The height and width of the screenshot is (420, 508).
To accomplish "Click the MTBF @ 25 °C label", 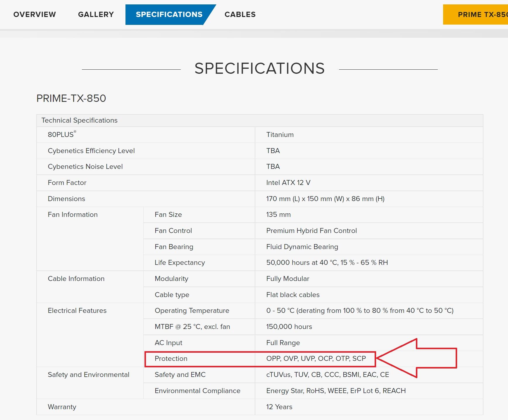I will coord(192,327).
